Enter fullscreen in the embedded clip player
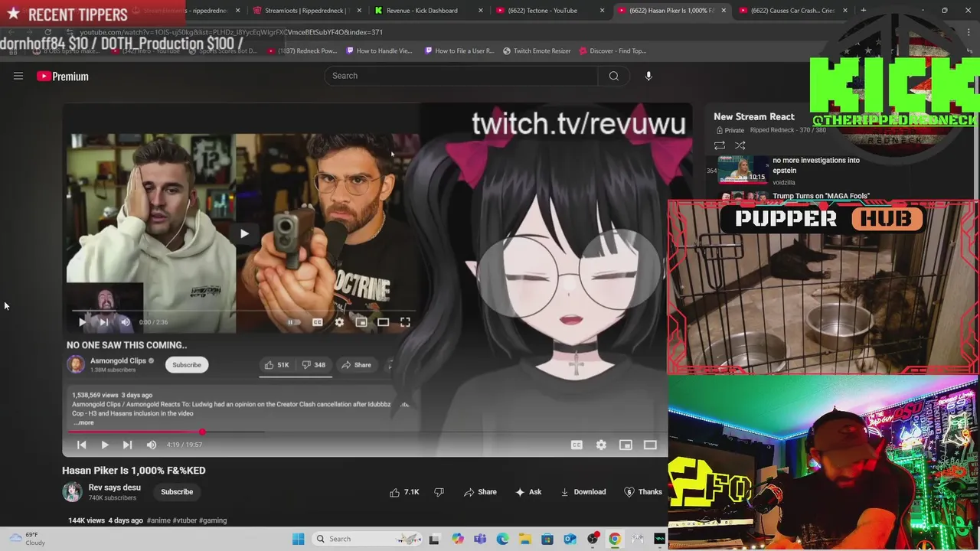 pyautogui.click(x=405, y=322)
